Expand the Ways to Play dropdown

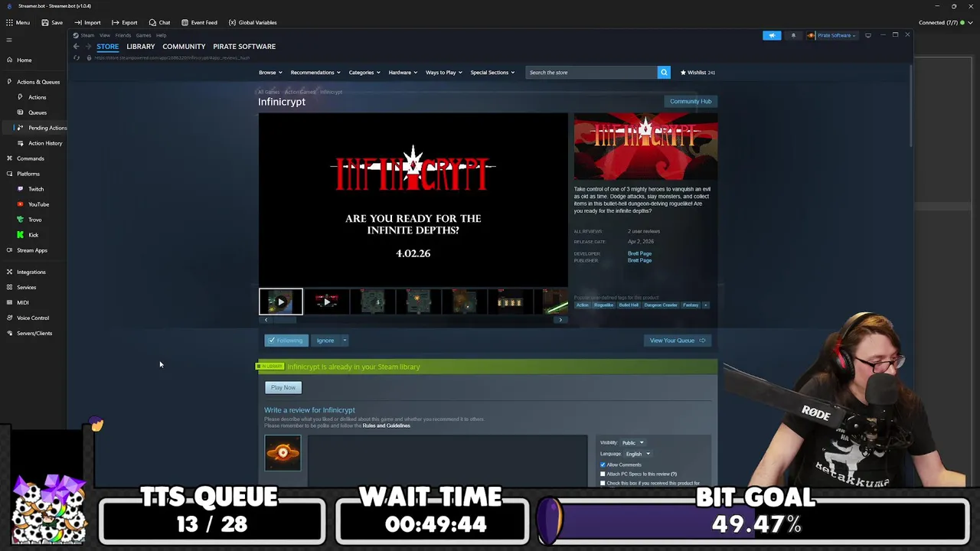click(x=444, y=73)
